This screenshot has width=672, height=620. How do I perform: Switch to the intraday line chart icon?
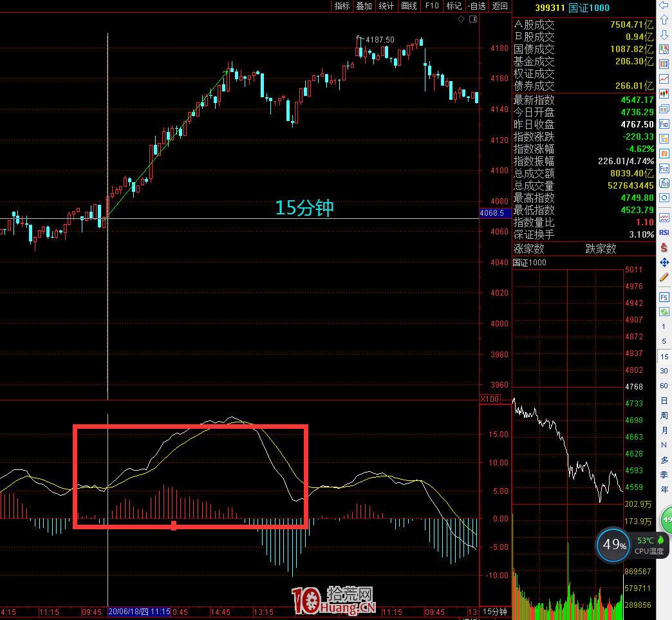pyautogui.click(x=664, y=79)
